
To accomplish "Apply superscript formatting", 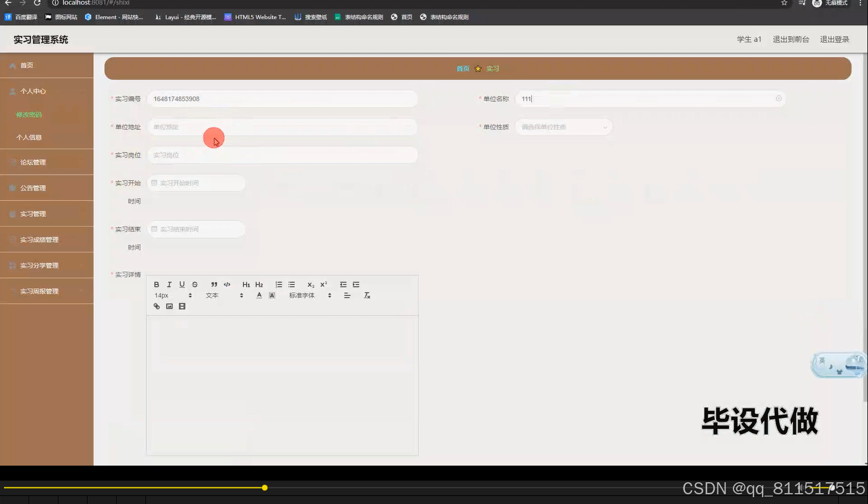I will point(323,285).
